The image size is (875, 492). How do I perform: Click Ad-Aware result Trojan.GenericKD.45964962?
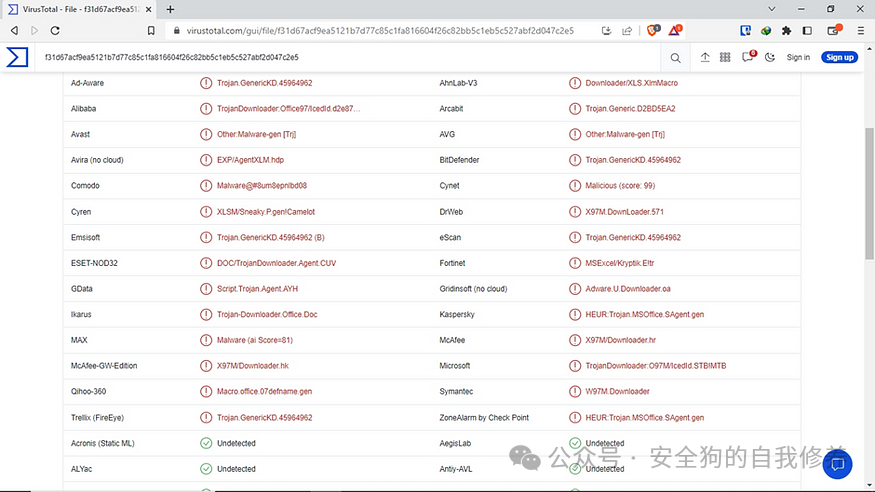pos(265,83)
